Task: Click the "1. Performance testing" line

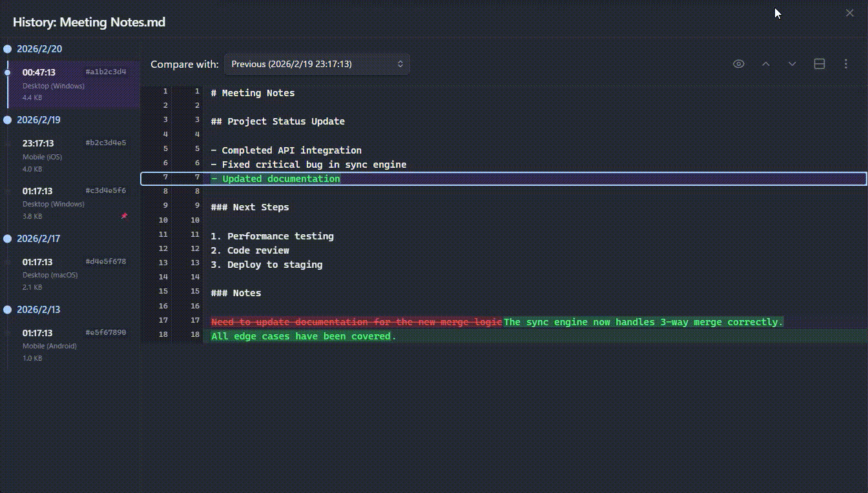Action: click(x=273, y=236)
